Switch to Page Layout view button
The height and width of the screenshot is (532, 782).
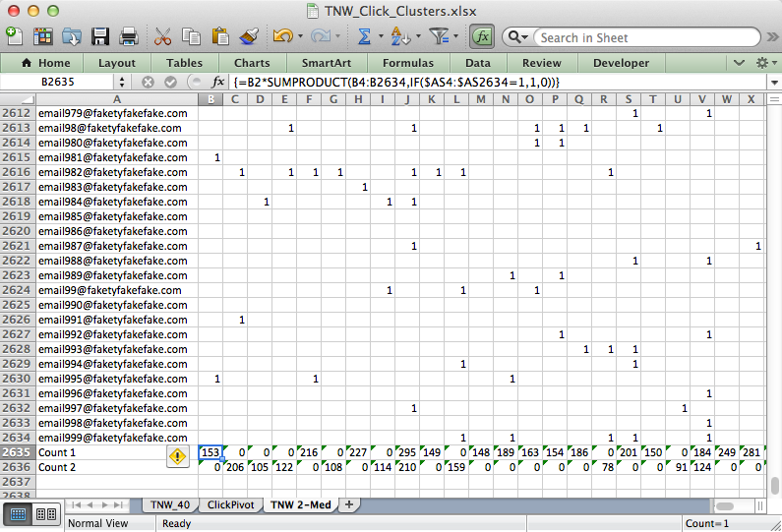pos(45,513)
